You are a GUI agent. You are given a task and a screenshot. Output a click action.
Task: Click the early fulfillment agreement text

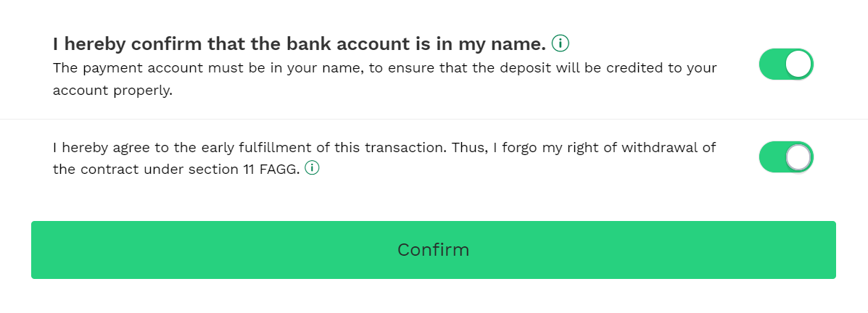[x=384, y=158]
